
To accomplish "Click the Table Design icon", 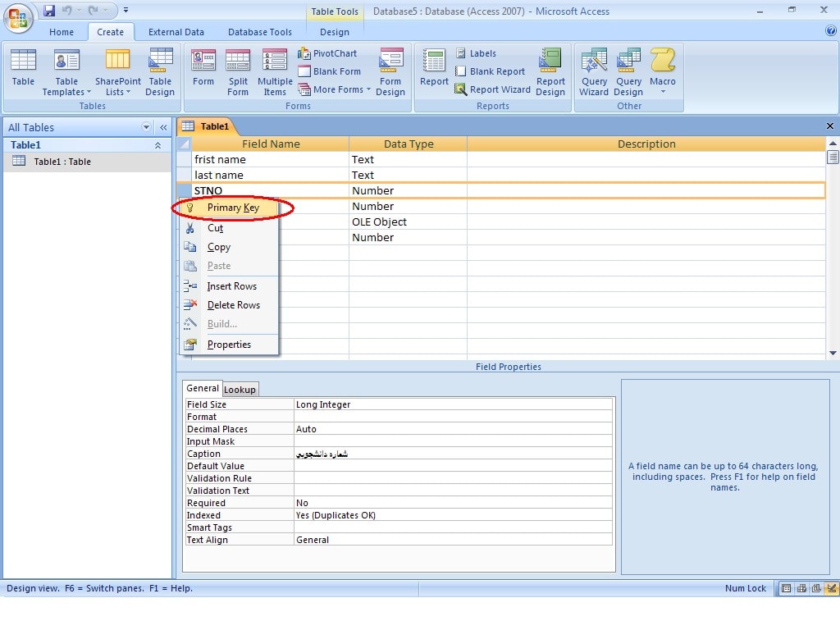I will click(160, 72).
